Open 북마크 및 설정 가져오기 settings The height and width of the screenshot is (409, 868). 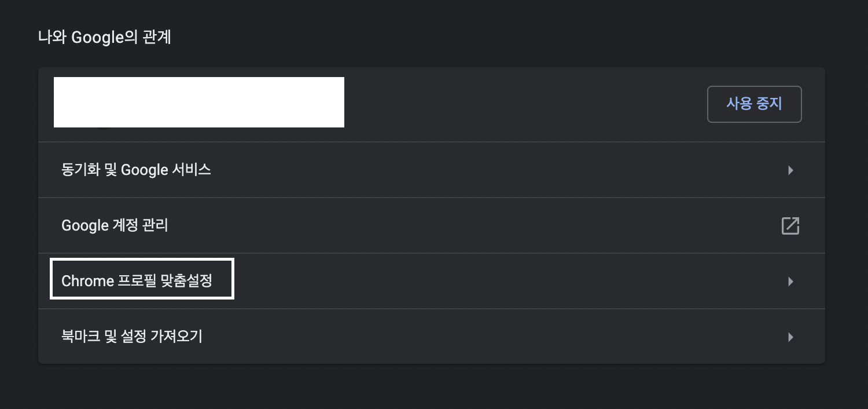[x=431, y=337]
